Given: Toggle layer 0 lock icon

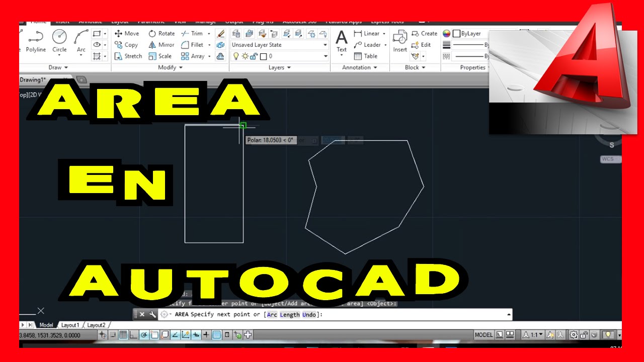Looking at the screenshot, I should click(x=255, y=56).
